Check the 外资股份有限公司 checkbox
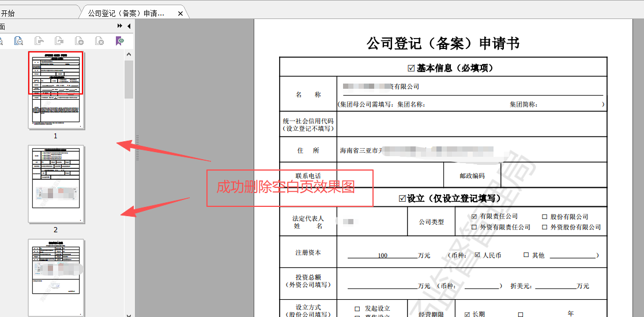Screen dimensions: 644x317 545,227
